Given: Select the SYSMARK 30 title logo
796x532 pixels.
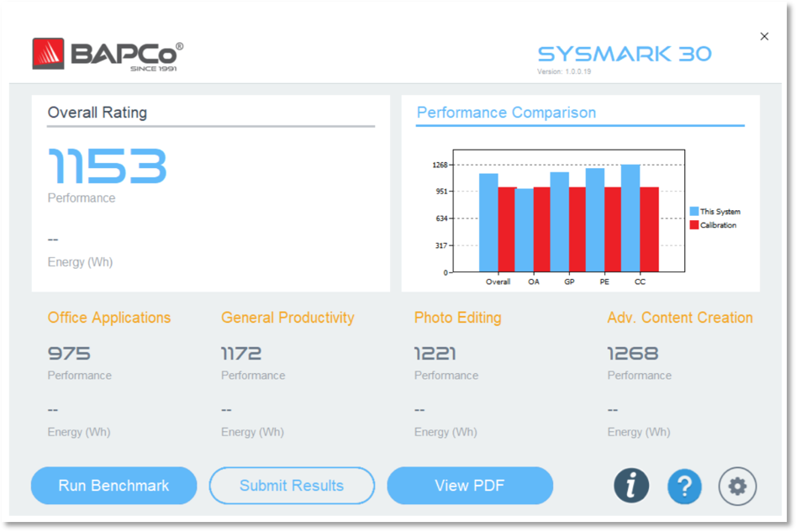Looking at the screenshot, I should coord(624,52).
